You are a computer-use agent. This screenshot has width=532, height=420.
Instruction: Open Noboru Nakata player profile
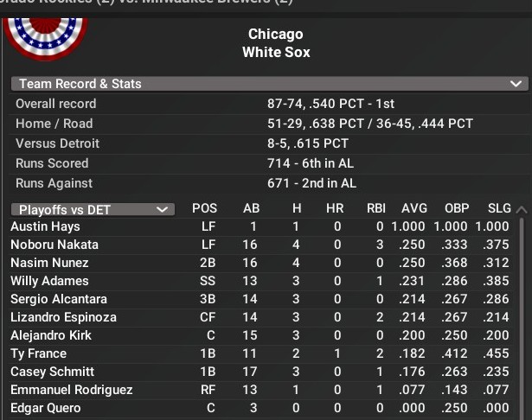pyautogui.click(x=54, y=245)
